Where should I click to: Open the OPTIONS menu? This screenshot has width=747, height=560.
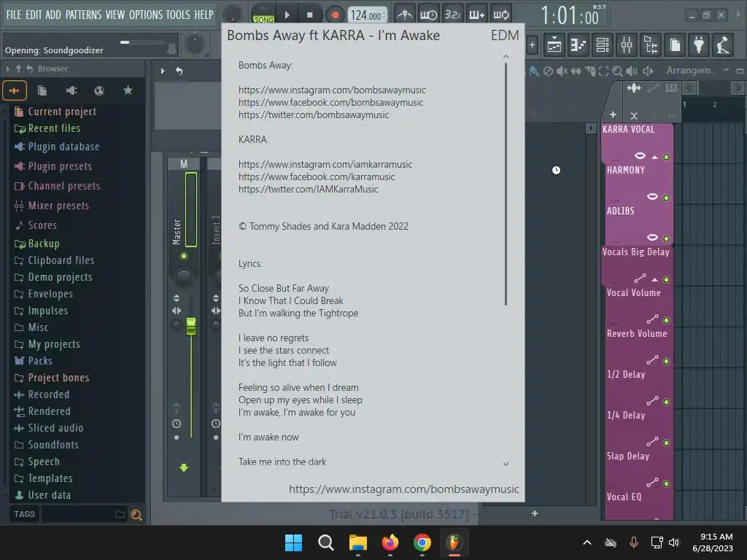[146, 15]
